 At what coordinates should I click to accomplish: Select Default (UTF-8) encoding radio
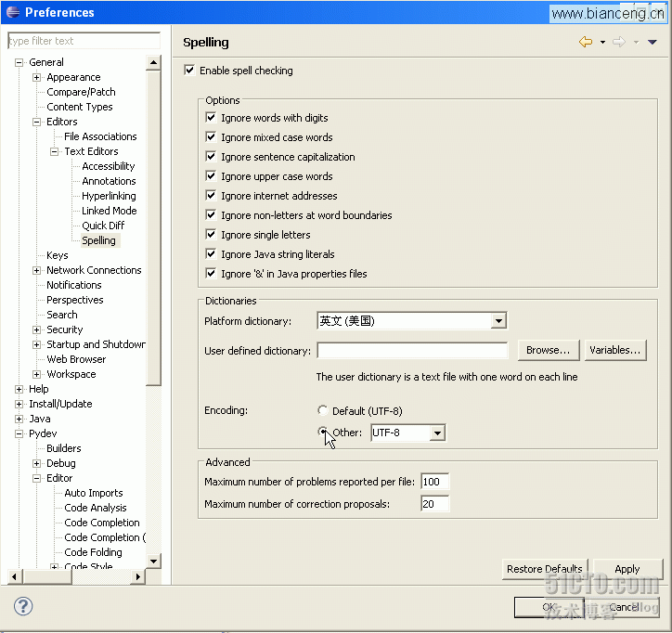click(322, 410)
